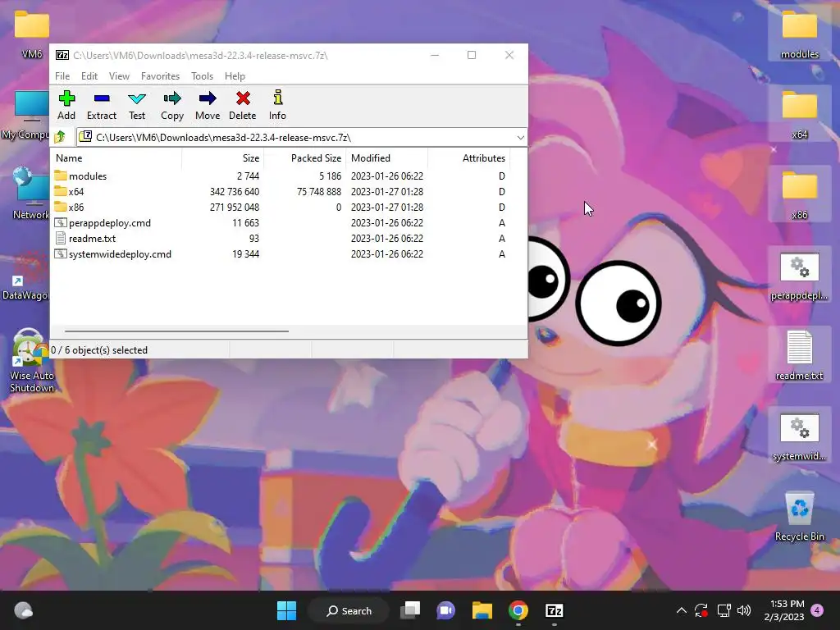Sort by the Size column header

(x=223, y=158)
